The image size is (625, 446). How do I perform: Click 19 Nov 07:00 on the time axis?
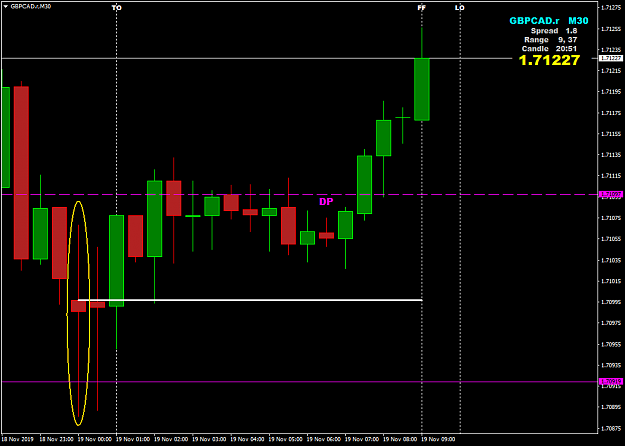362,439
